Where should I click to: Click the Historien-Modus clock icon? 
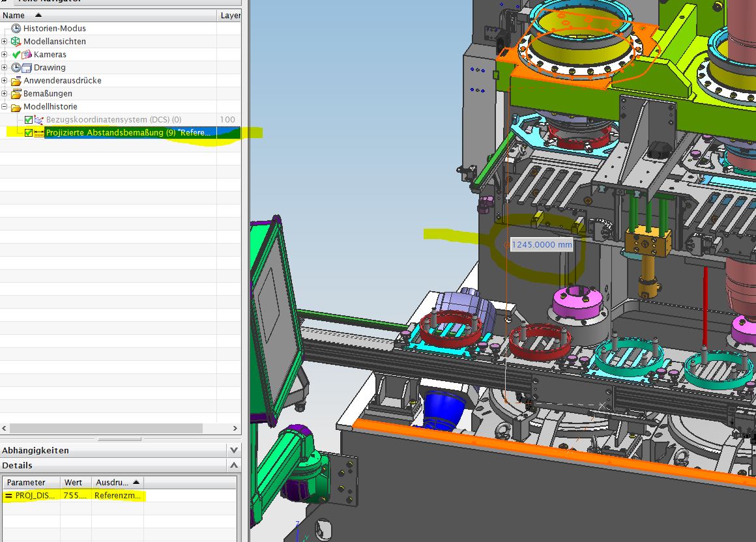[16, 29]
